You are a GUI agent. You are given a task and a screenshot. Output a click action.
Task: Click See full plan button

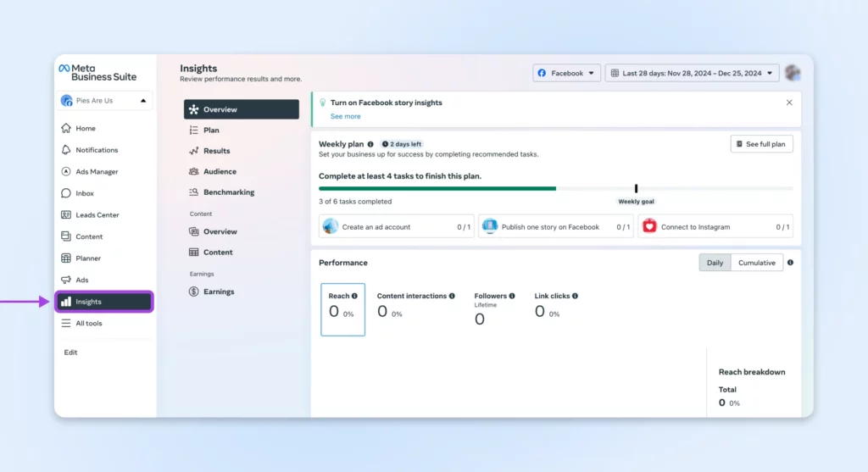coord(762,144)
